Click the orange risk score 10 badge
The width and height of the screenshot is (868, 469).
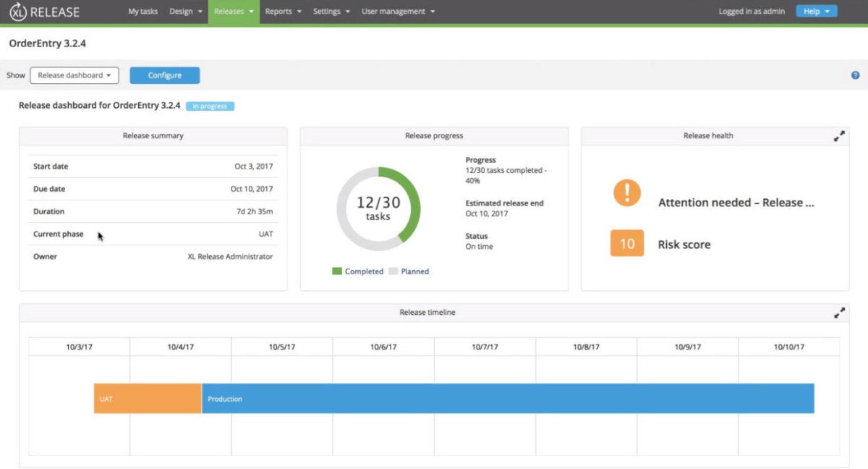tap(627, 244)
